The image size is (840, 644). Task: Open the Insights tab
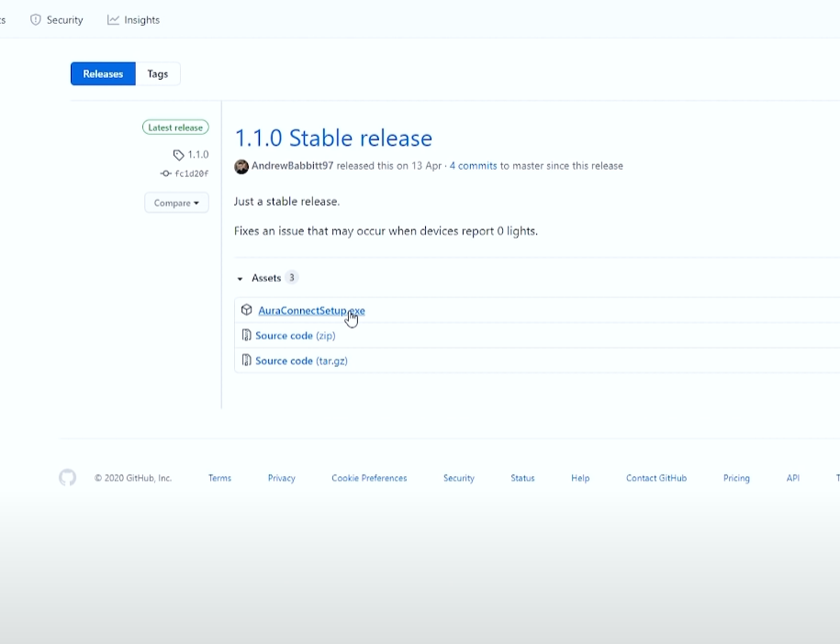coord(133,20)
